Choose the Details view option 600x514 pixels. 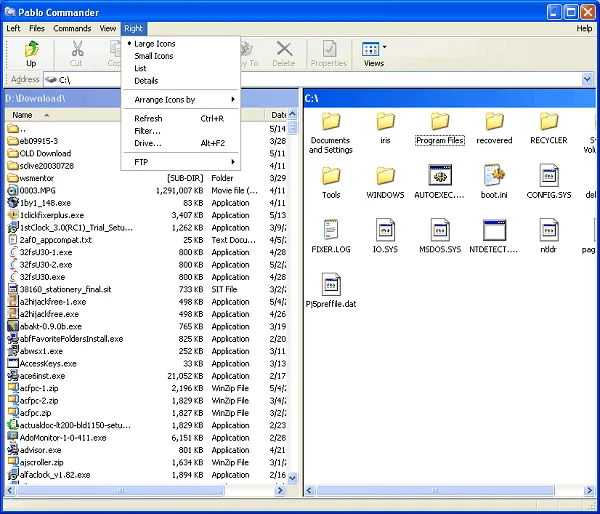pos(146,81)
